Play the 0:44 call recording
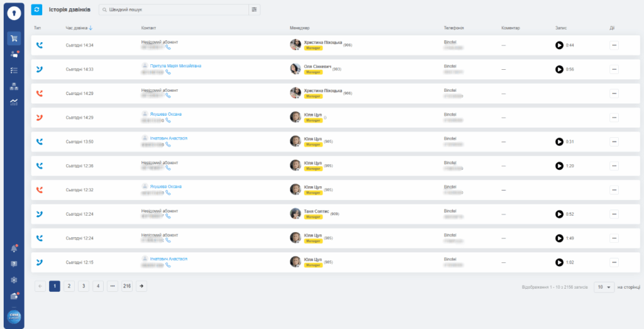The width and height of the screenshot is (644, 329). pyautogui.click(x=559, y=45)
